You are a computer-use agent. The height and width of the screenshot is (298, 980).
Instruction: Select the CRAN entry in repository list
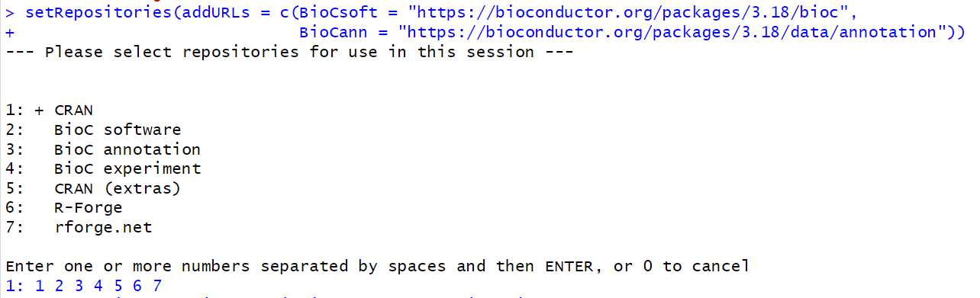74,110
